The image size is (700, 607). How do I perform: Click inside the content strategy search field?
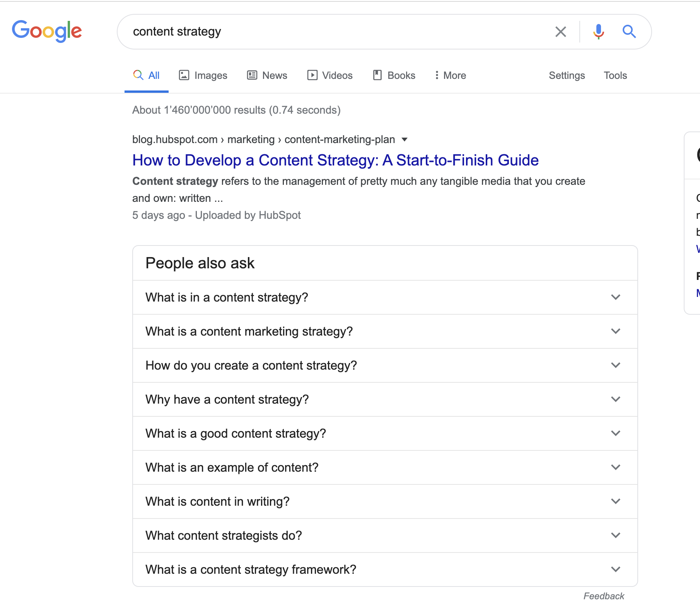pos(336,32)
